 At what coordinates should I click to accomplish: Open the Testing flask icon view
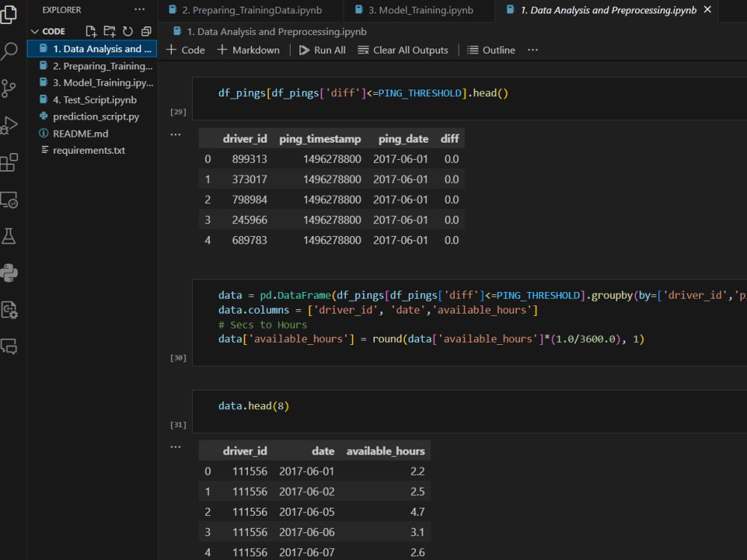click(x=10, y=235)
